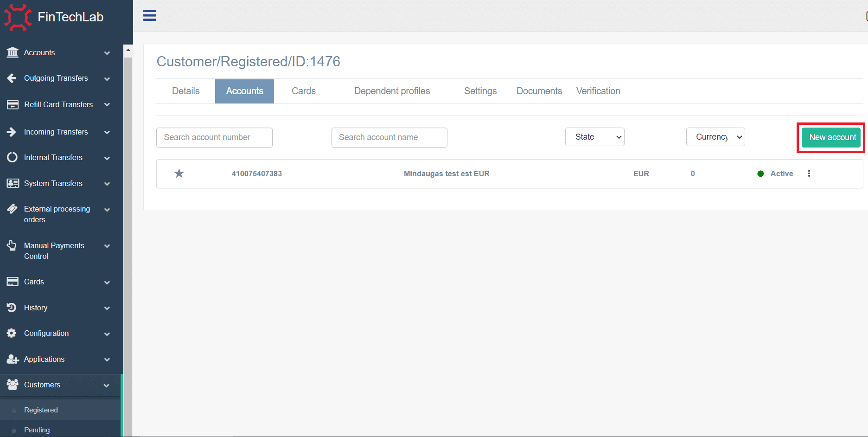Focus the Search account number field
The height and width of the screenshot is (437, 868).
tap(214, 137)
